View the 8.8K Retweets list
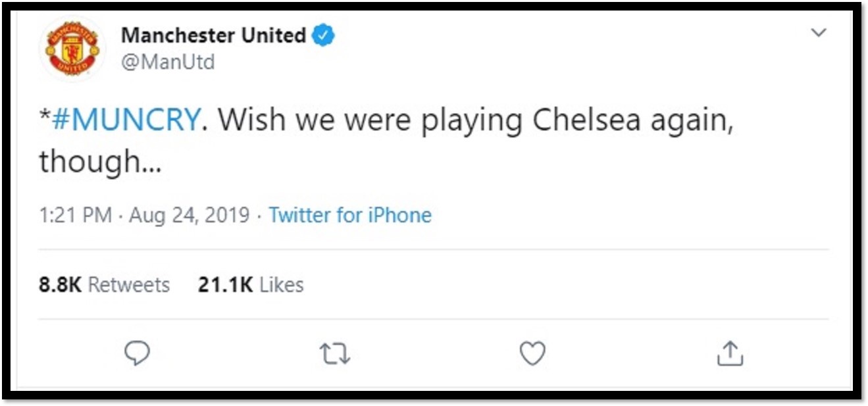Screen dimensions: 868x406 point(104,285)
